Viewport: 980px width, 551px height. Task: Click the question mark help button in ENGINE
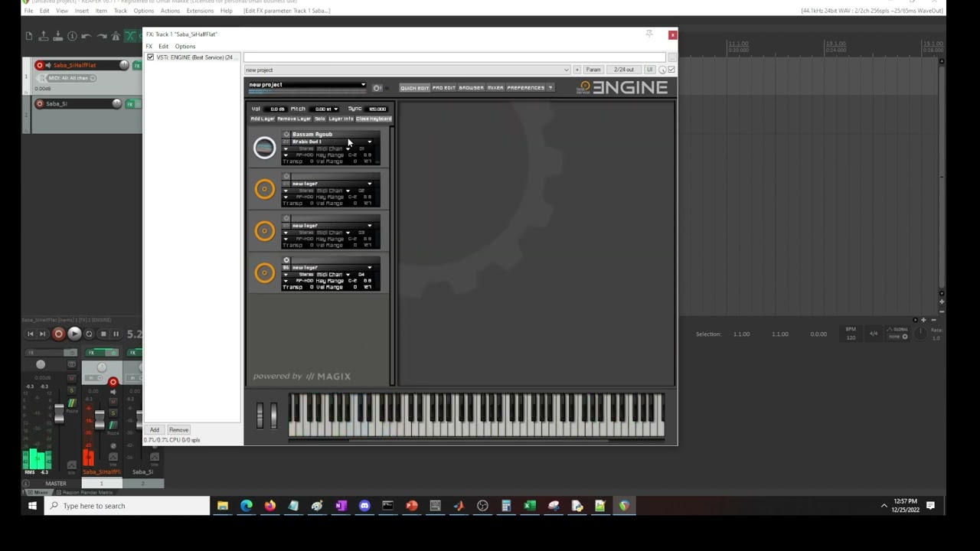tap(550, 88)
